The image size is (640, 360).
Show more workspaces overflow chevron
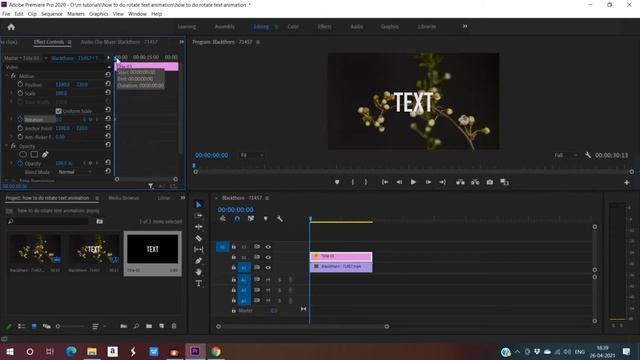click(464, 26)
